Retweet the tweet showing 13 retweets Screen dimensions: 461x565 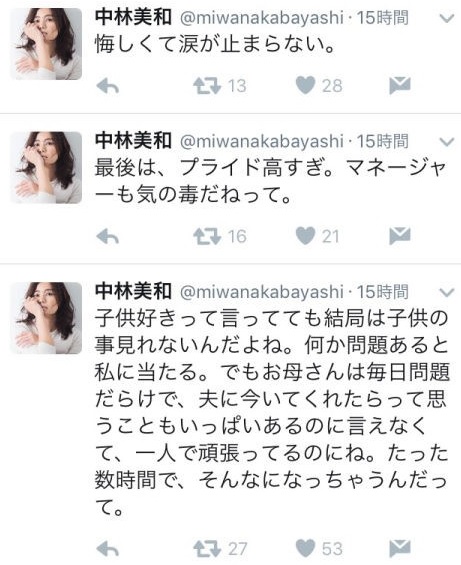click(207, 86)
